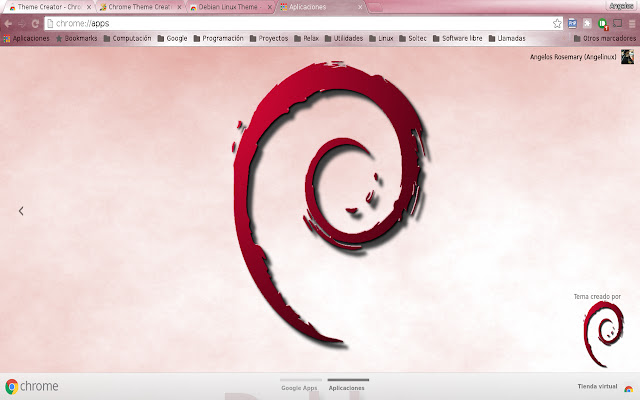Expand the Proyectos bookmark folder
The height and width of the screenshot is (400, 640).
[x=269, y=38]
